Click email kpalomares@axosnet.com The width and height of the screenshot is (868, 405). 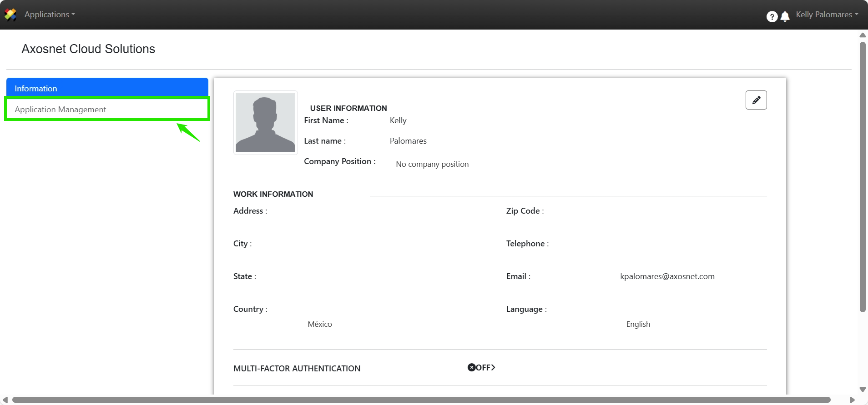coord(667,276)
